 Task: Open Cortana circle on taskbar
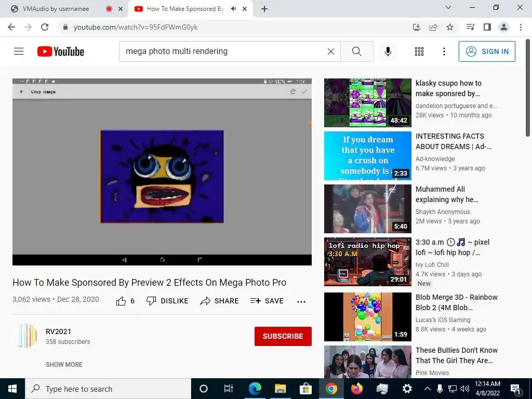click(x=204, y=389)
